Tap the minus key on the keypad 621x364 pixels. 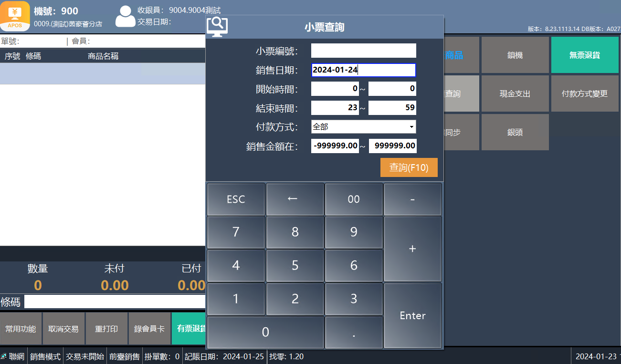click(x=413, y=199)
